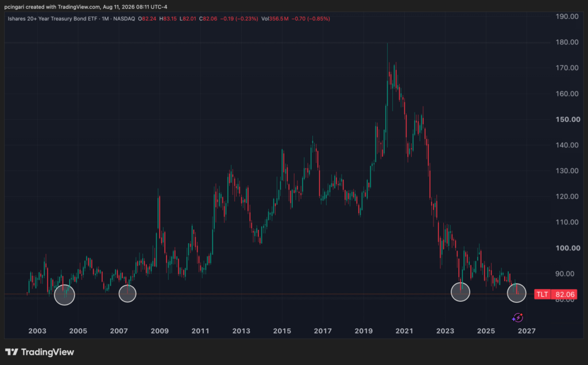Click the change text −0.19 (−0.23%)

click(x=239, y=18)
